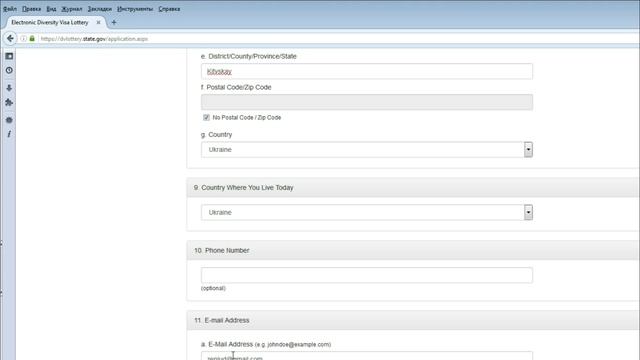Close the Electronic Diversity Visa Lottery tab

[x=98, y=22]
